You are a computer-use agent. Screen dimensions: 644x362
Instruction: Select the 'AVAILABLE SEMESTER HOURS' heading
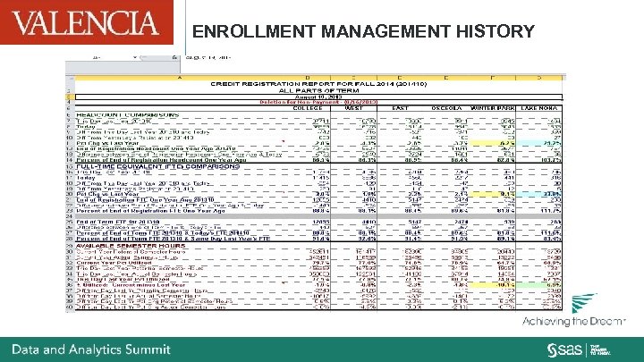(131, 246)
